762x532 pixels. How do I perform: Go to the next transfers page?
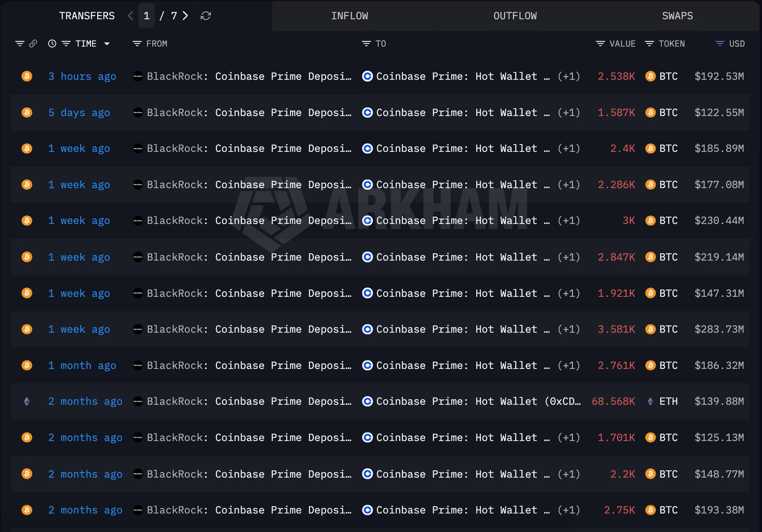[185, 16]
